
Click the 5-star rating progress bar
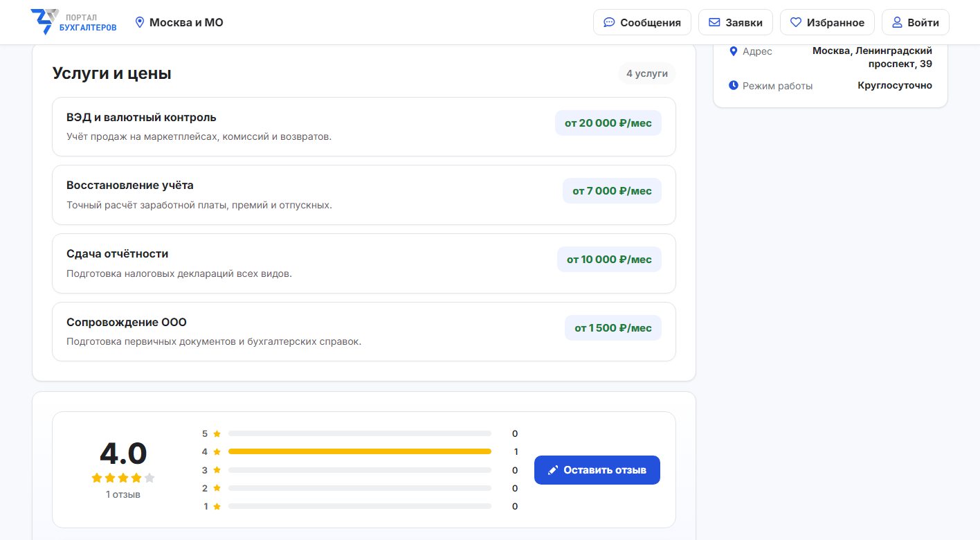pyautogui.click(x=360, y=433)
